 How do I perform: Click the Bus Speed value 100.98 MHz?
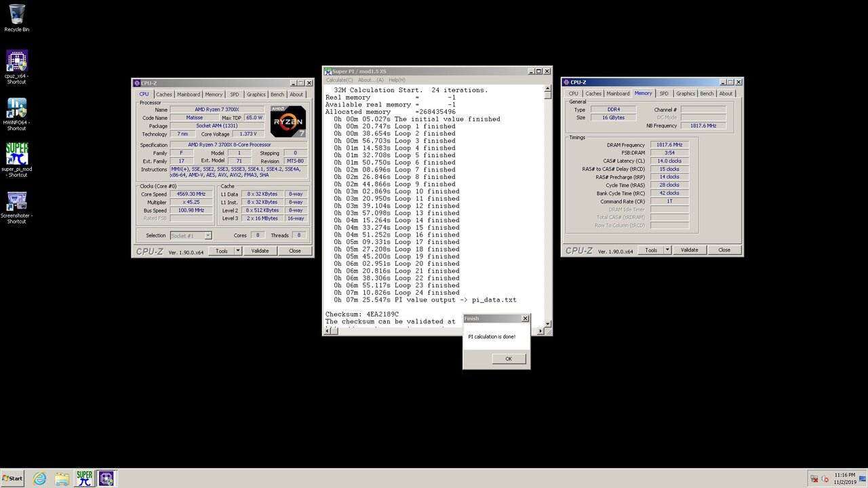pos(191,210)
